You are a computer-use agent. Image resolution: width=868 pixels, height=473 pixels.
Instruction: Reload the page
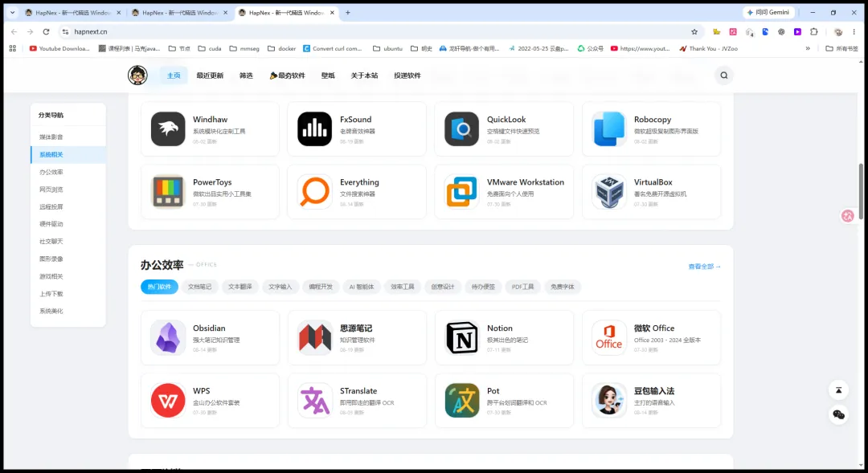(46, 31)
